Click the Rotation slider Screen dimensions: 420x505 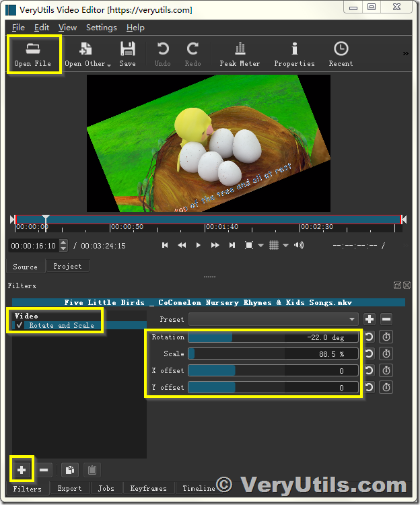(273, 337)
